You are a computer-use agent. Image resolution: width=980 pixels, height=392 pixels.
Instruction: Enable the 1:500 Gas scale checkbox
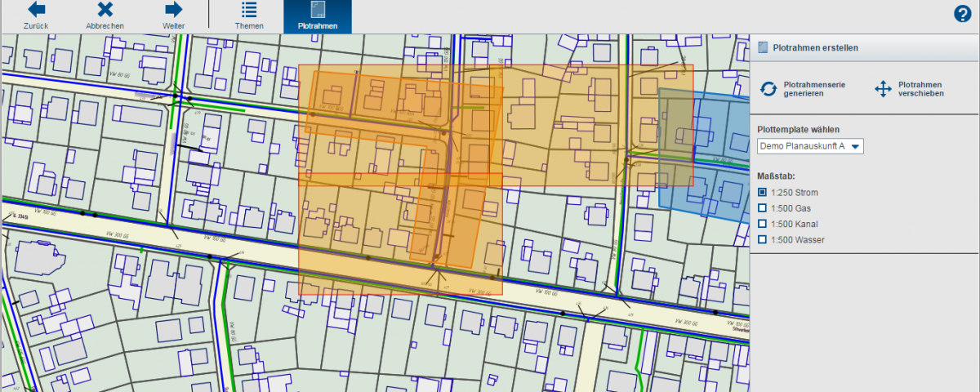pyautogui.click(x=762, y=208)
